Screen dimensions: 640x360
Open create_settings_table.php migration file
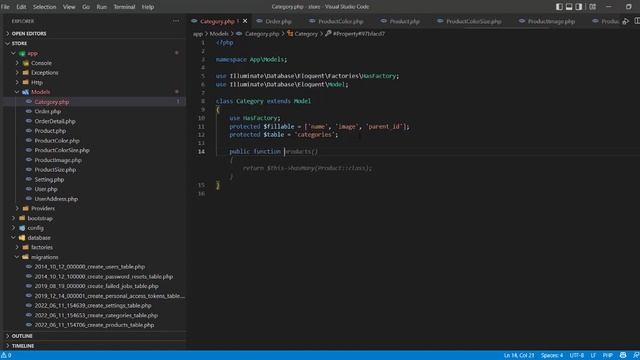pos(93,305)
